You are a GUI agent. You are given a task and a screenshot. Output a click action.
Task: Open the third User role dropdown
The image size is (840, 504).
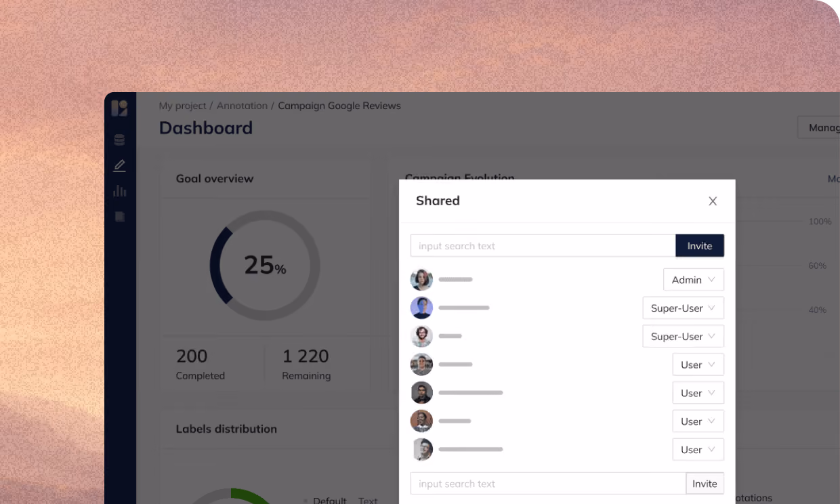click(x=698, y=421)
